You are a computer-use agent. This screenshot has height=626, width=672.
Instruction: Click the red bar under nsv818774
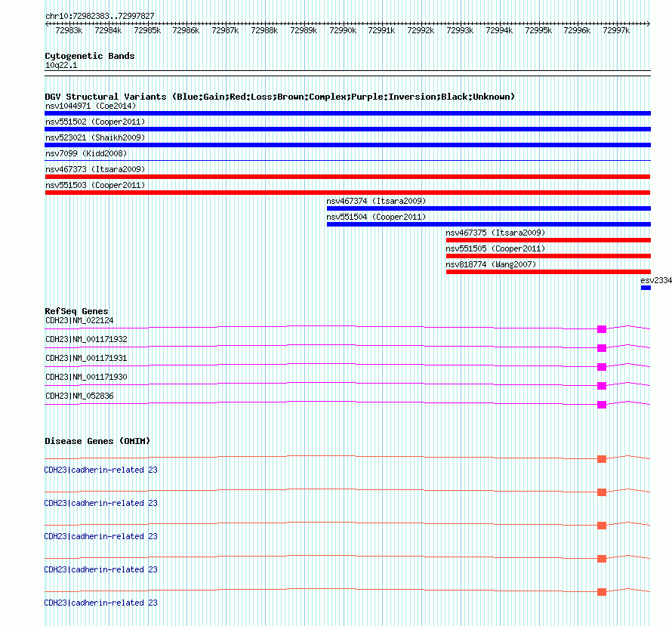[548, 272]
